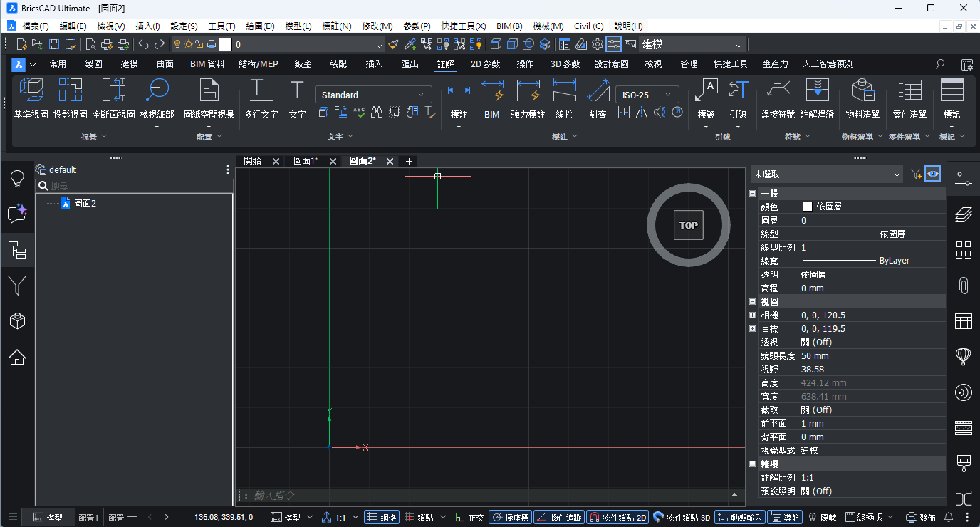Switch to the 圖面1* drawing tab

click(306, 161)
